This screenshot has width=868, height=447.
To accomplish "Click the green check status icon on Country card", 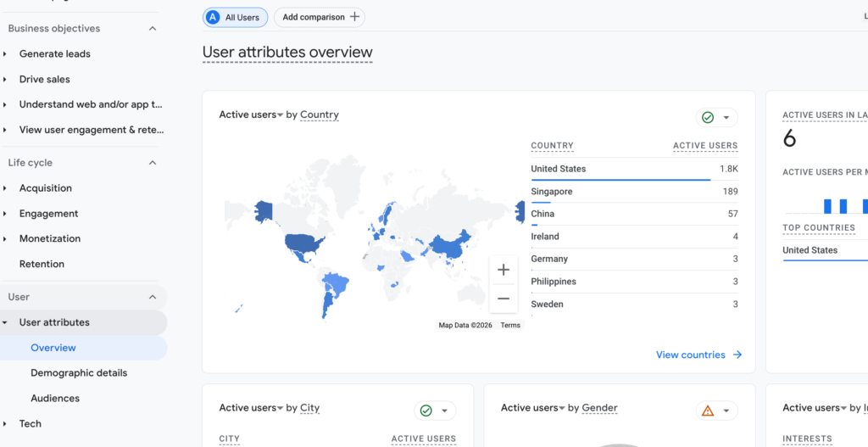I will pyautogui.click(x=708, y=118).
